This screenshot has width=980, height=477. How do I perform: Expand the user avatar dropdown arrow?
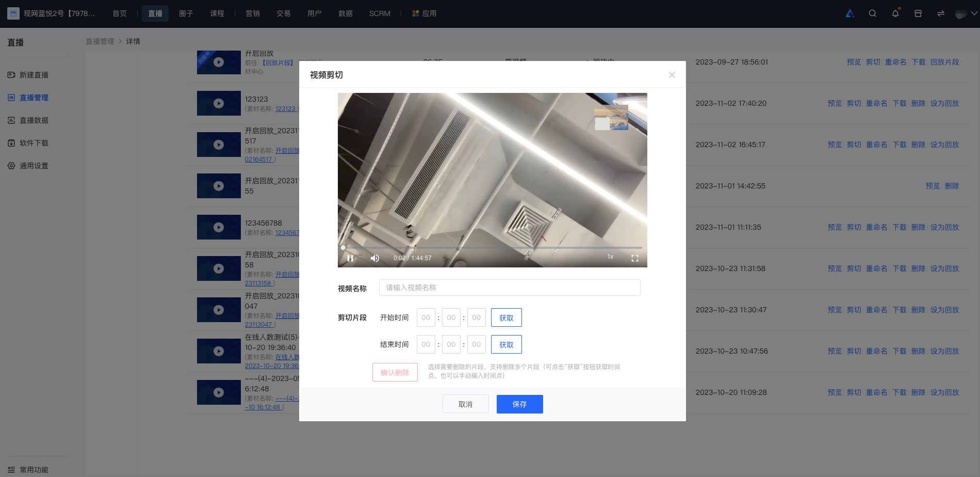(974, 13)
